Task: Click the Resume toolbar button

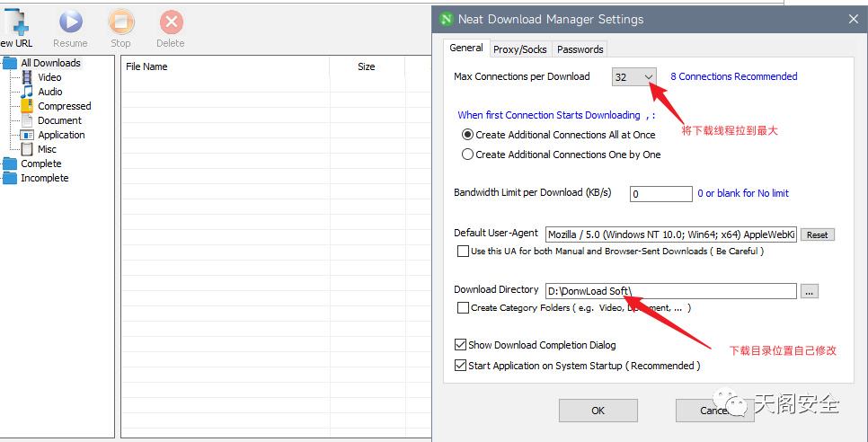Action: click(70, 30)
